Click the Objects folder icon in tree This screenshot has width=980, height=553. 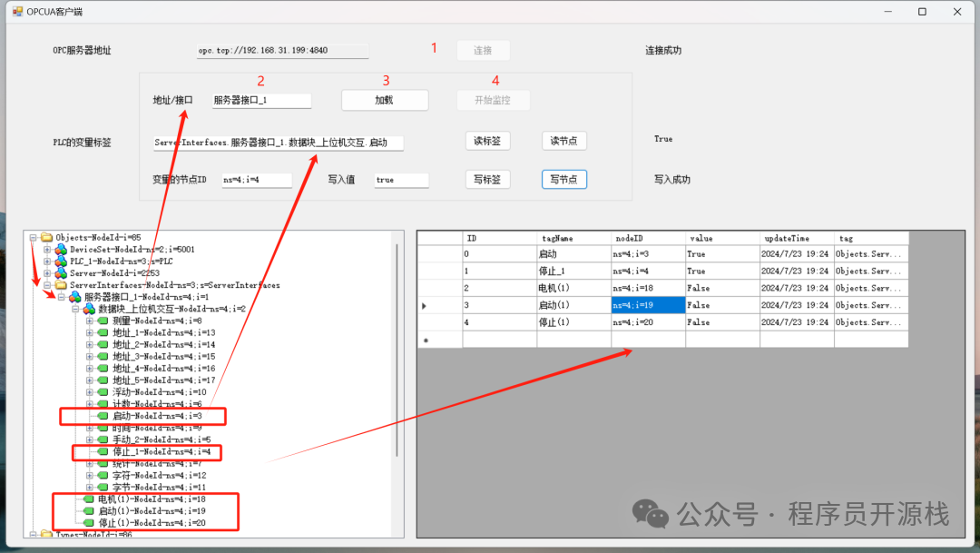(x=46, y=238)
